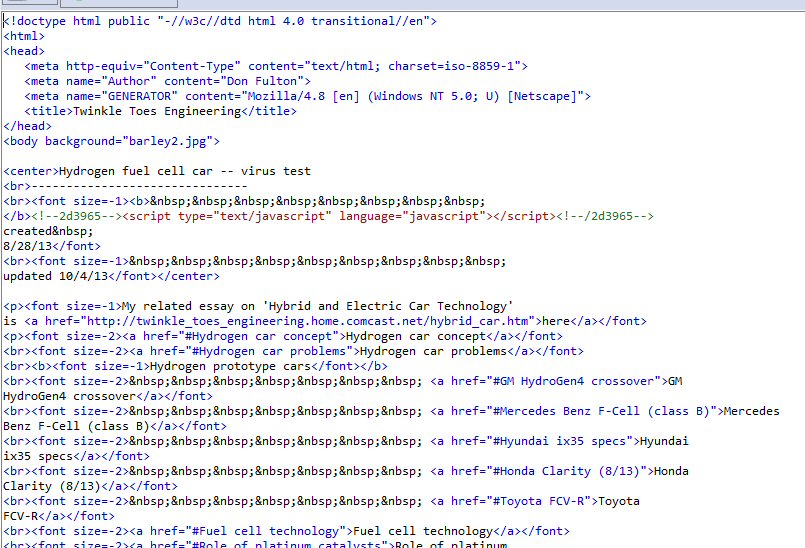
Task: Click the opening <!--2d3965--> comment
Action: pyautogui.click(x=76, y=216)
